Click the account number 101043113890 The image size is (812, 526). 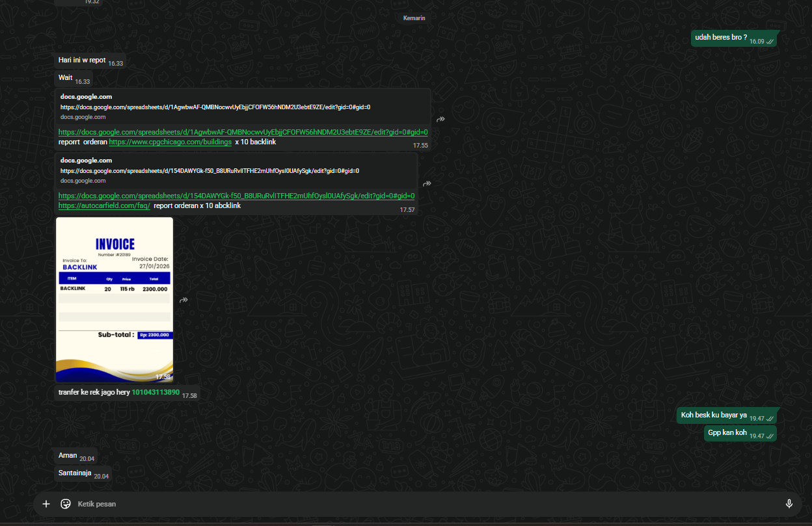tap(156, 393)
